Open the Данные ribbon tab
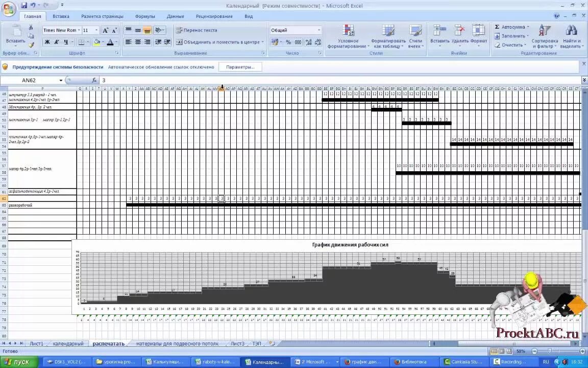 175,16
